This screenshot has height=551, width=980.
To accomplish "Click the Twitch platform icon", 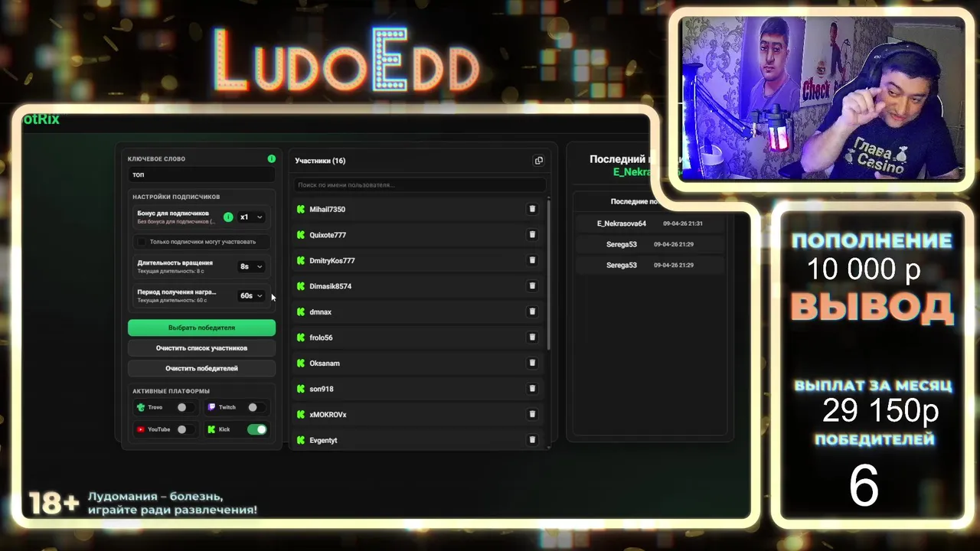I will (211, 408).
